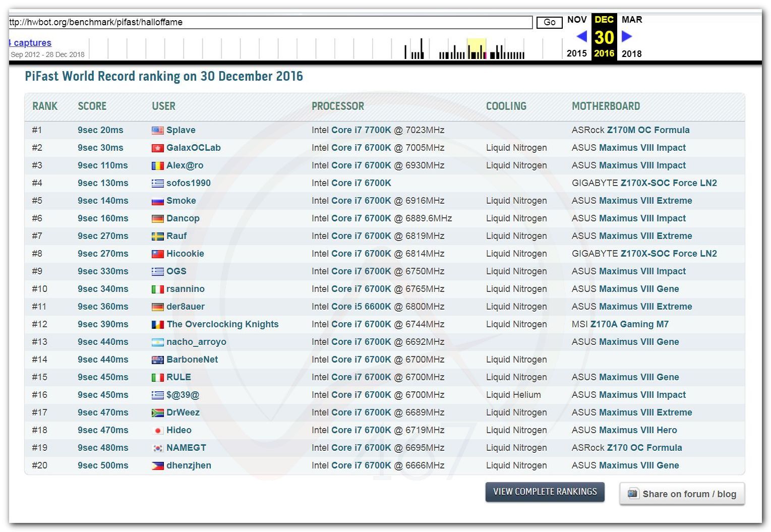The width and height of the screenshot is (771, 532).
Task: Click the Hong Kong flag beside GalaxOCLab
Action: [x=157, y=148]
